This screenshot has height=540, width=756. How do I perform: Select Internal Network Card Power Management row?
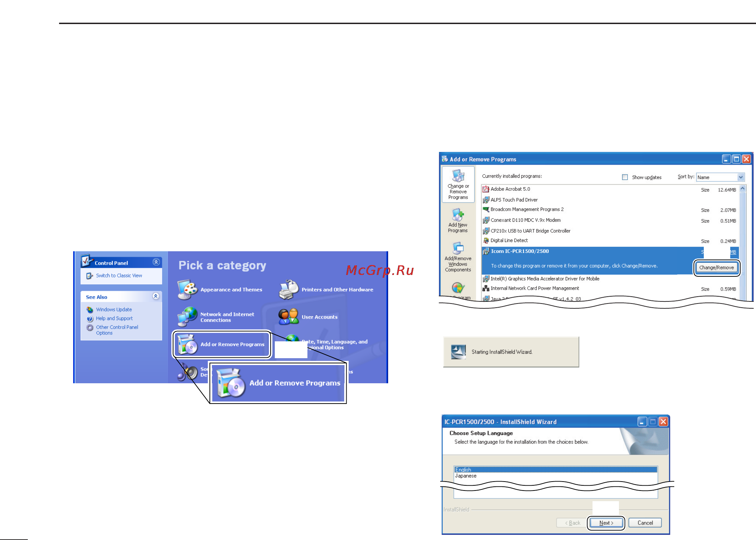tap(610, 289)
